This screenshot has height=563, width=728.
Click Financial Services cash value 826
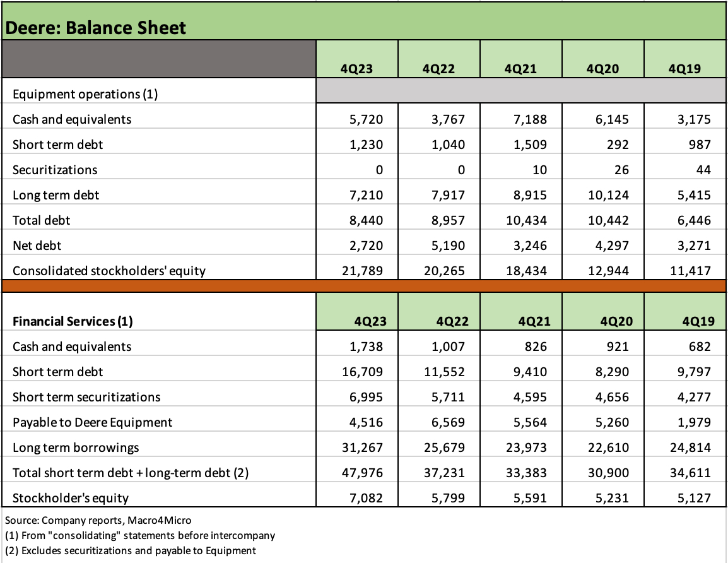click(536, 347)
